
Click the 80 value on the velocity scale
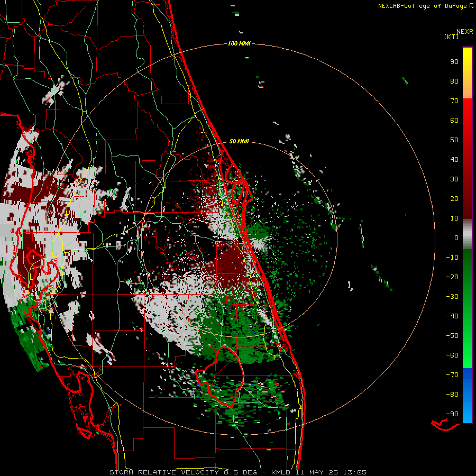coord(454,81)
